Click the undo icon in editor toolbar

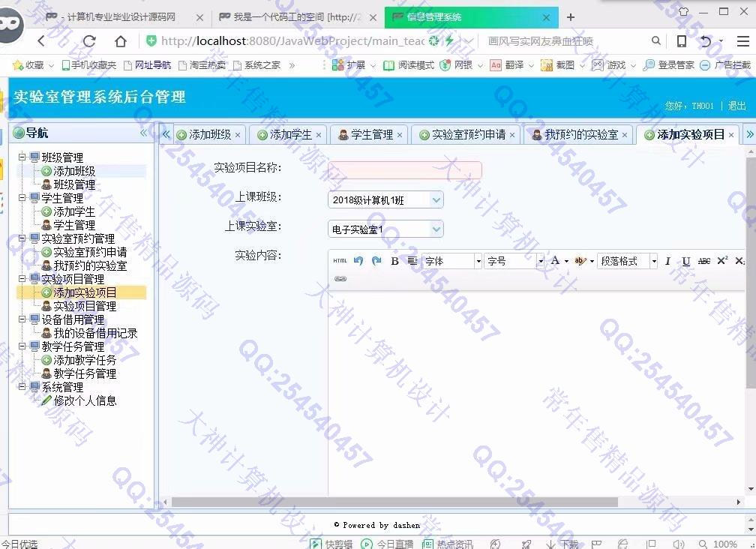pyautogui.click(x=358, y=261)
